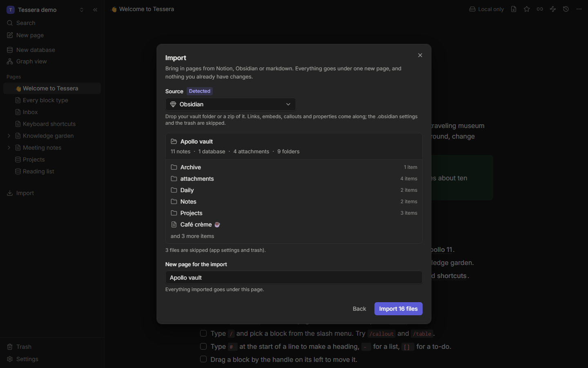Open the more options ellipsis menu
Image resolution: width=588 pixels, height=368 pixels.
click(579, 9)
